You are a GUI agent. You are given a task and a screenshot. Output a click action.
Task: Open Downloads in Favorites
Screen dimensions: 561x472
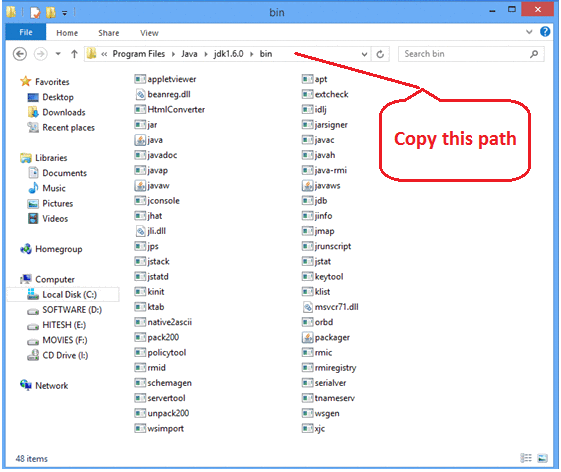coord(64,112)
